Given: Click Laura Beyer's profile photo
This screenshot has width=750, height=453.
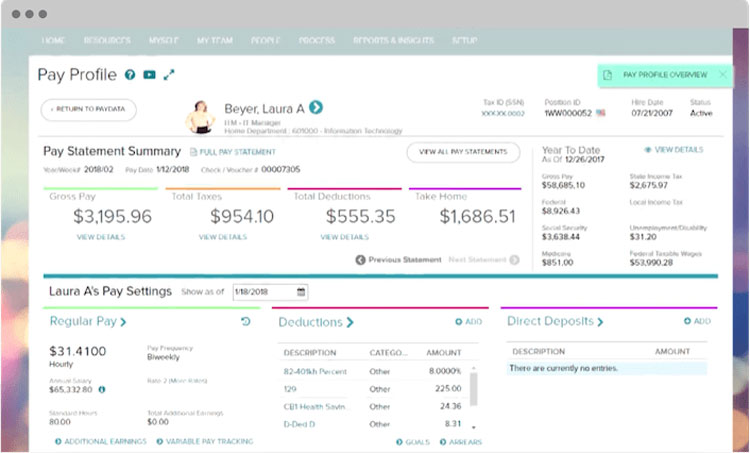Looking at the screenshot, I should point(200,117).
